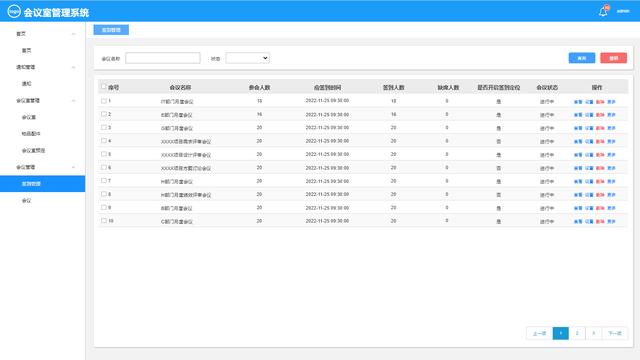Viewport: 640px width, 360px height.
Task: Check the checkbox for row 2
Action: click(x=104, y=114)
